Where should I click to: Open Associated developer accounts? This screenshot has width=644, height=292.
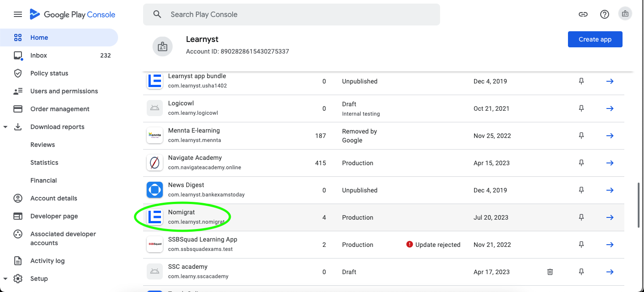point(59,238)
